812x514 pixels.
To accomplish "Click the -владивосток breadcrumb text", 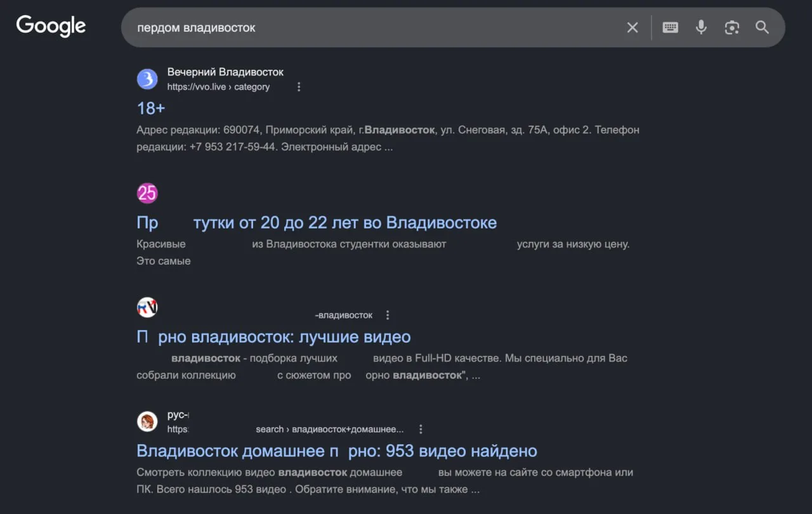I will coord(344,315).
